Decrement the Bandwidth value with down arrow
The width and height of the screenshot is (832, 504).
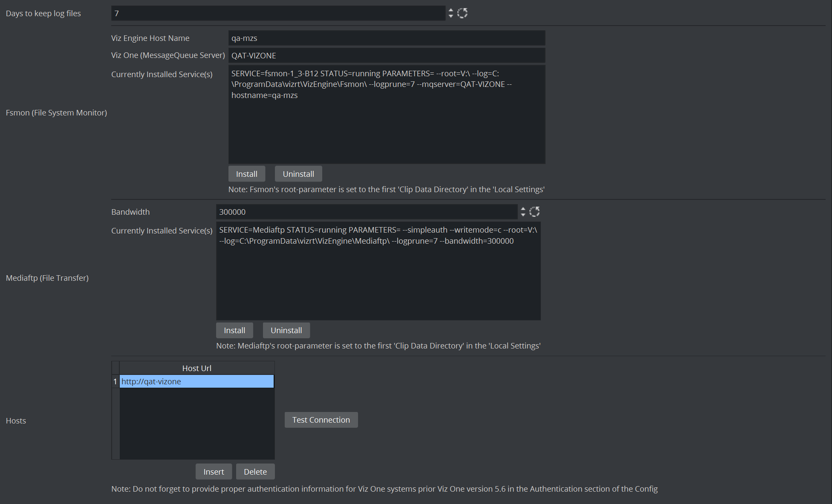(523, 215)
